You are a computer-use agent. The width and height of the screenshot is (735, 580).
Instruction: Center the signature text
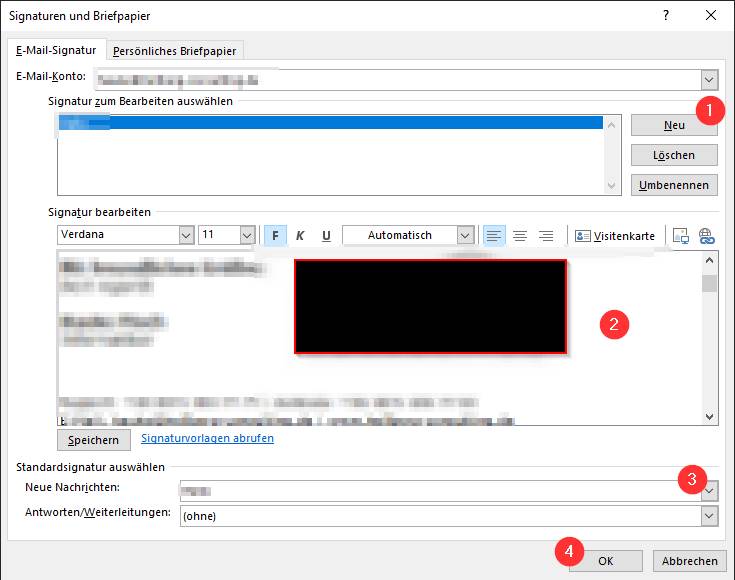click(520, 235)
